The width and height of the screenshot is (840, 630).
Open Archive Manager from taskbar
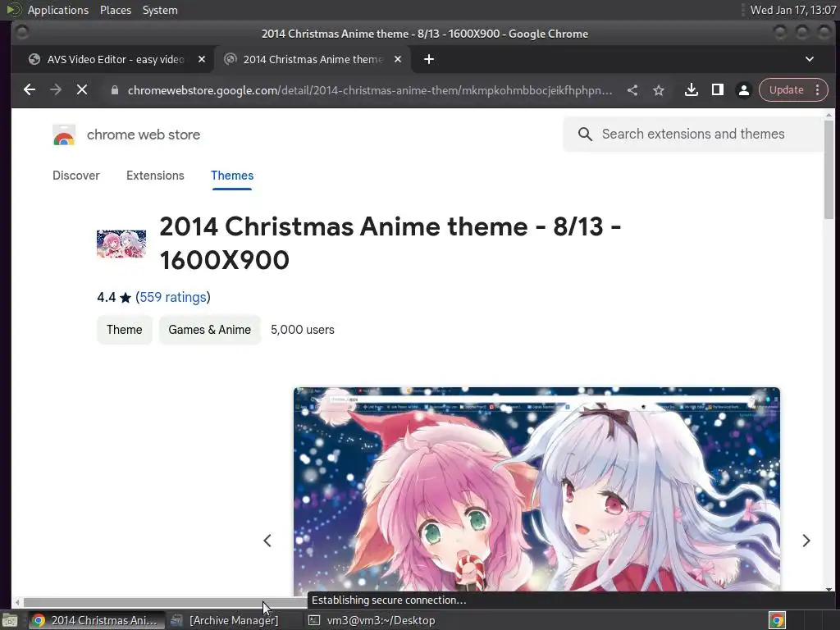(225, 620)
